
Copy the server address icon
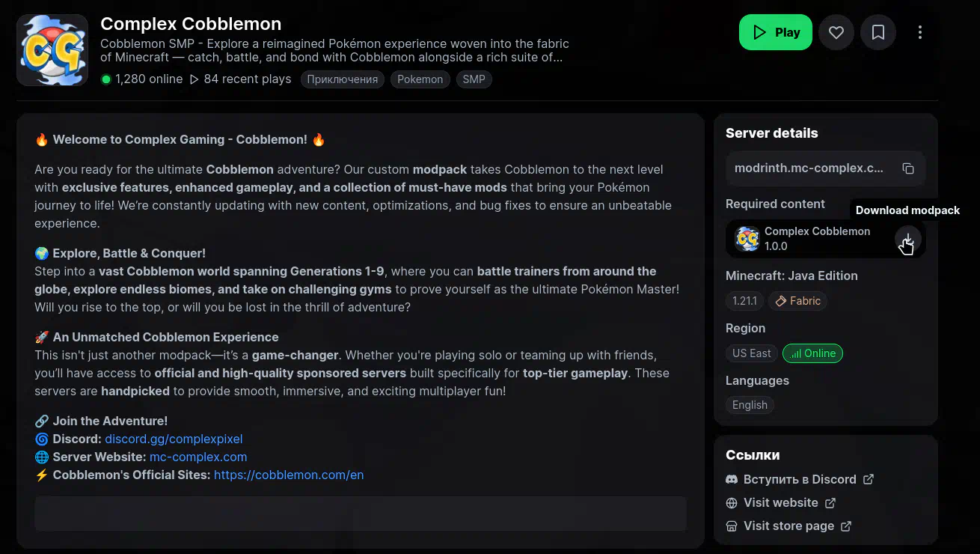coord(908,168)
